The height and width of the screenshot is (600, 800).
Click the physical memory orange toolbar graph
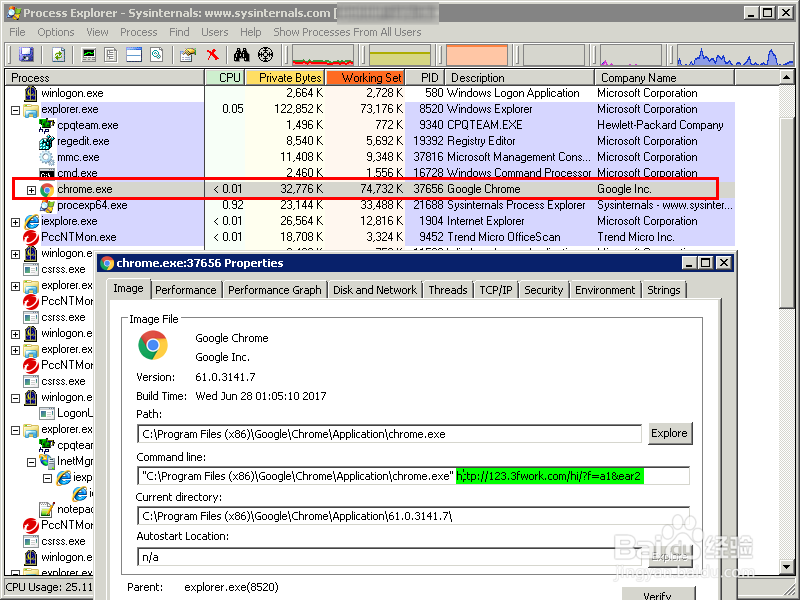click(477, 55)
